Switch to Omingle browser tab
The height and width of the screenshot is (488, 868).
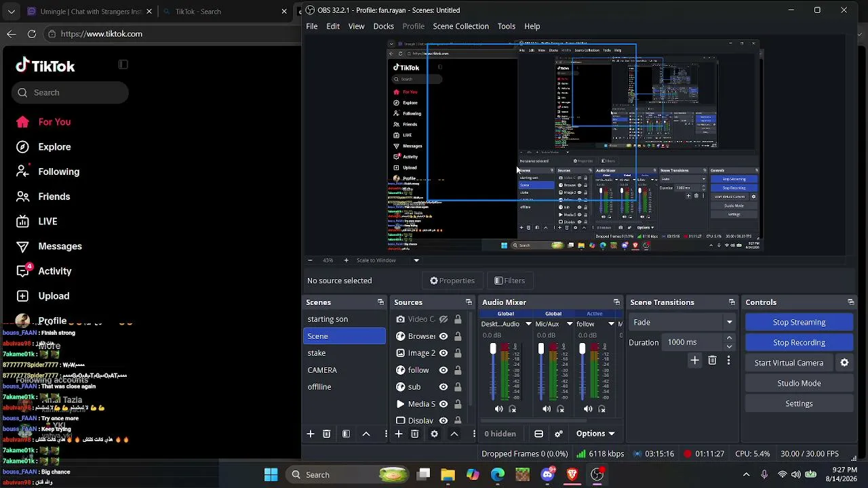88,12
